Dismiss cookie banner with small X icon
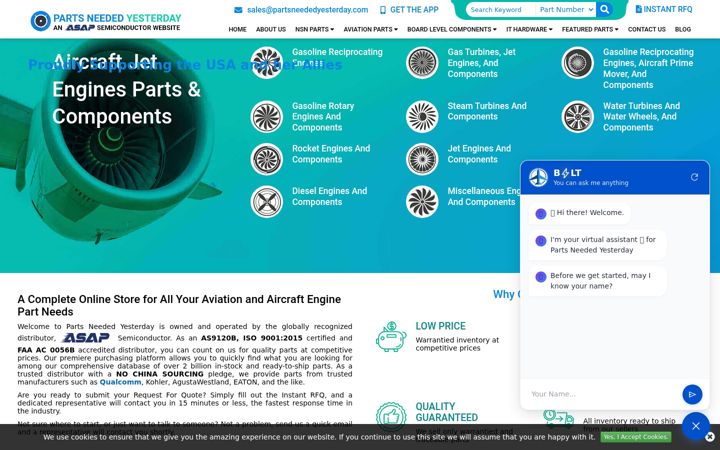 click(710, 437)
